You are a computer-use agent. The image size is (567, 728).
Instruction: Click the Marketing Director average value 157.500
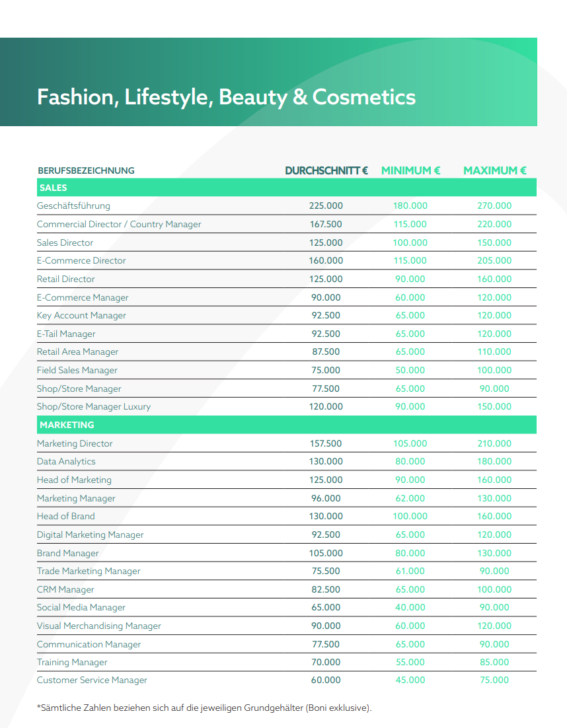[x=326, y=443]
